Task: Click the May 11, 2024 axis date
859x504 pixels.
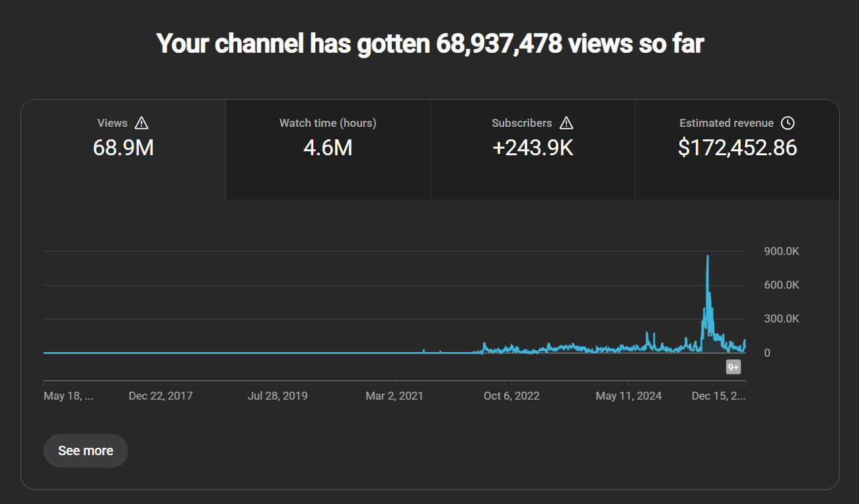Action: coord(628,396)
